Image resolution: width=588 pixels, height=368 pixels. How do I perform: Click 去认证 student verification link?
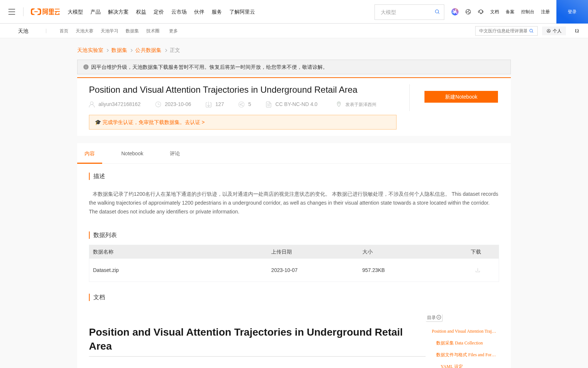pyautogui.click(x=195, y=122)
